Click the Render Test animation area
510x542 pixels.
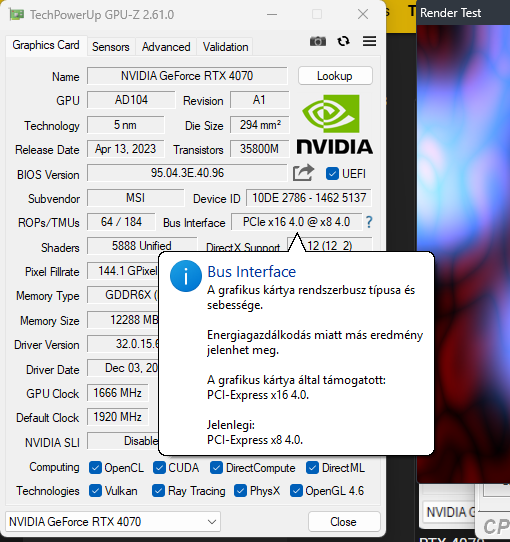pos(463,254)
